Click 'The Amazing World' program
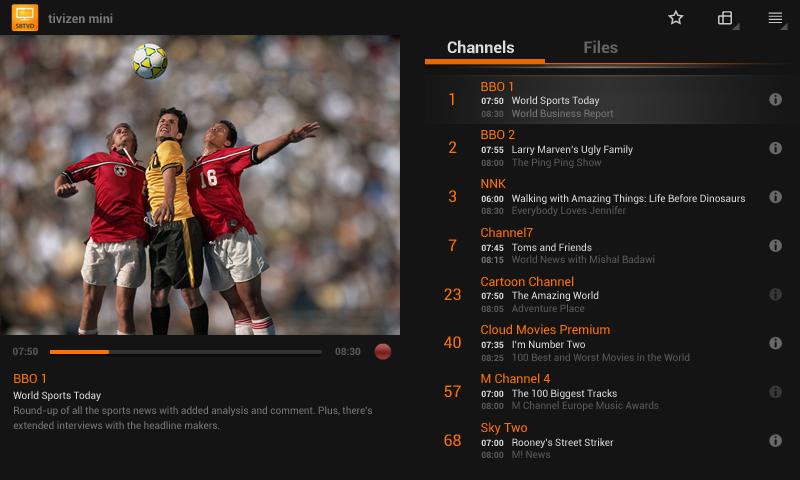The width and height of the screenshot is (800, 480). pos(555,295)
